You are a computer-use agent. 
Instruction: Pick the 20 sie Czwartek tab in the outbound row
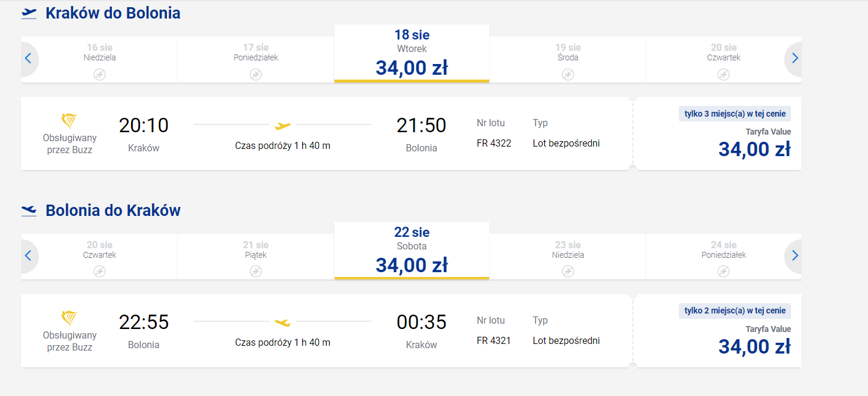(x=724, y=60)
